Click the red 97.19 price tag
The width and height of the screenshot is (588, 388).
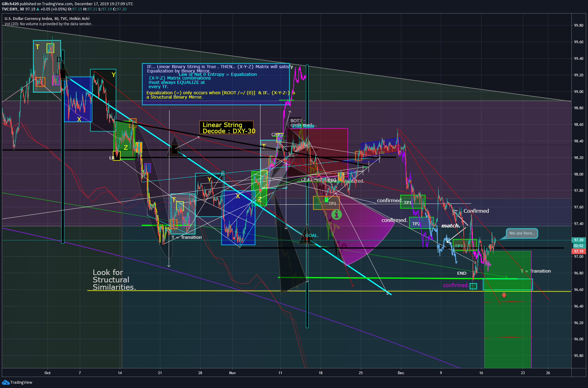tap(578, 251)
